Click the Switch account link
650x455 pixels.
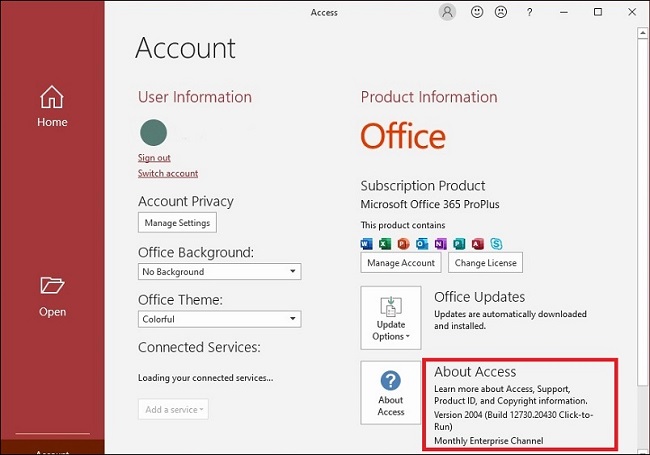168,173
